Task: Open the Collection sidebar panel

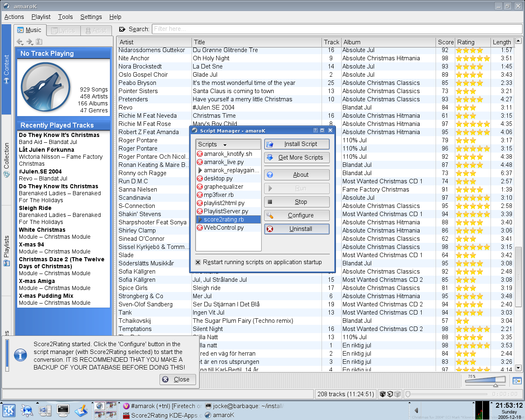Action: click(x=6, y=160)
